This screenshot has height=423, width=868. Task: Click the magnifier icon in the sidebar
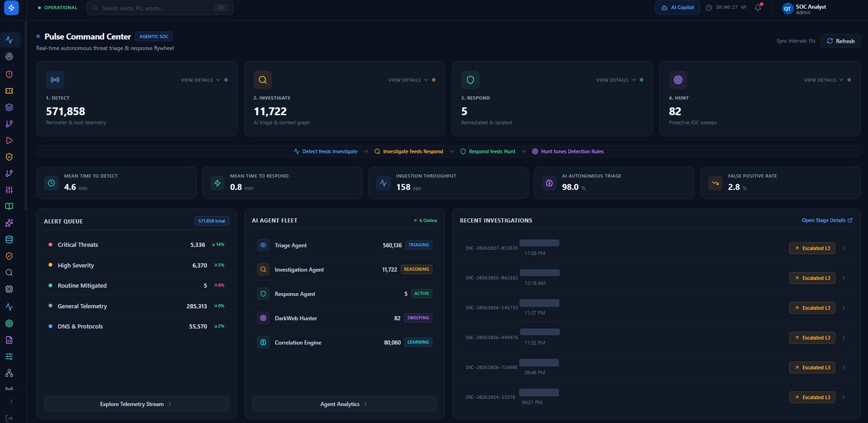9,273
